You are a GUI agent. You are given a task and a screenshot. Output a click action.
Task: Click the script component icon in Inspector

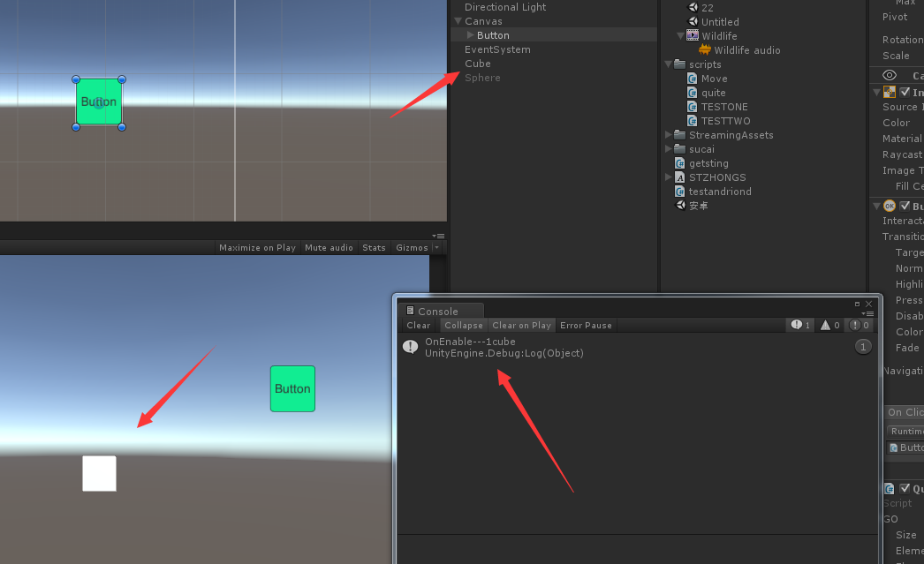pos(890,489)
